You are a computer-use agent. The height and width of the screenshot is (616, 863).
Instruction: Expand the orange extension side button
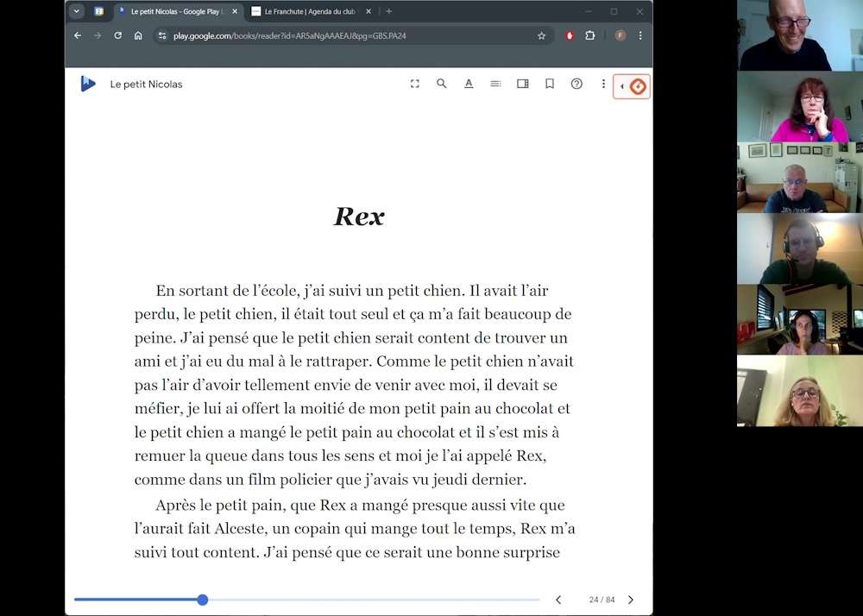coord(632,86)
